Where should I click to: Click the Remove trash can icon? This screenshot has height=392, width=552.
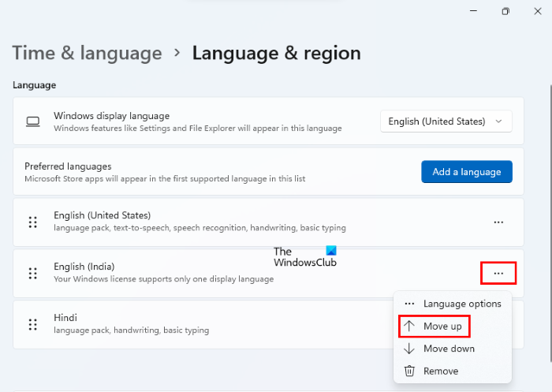(409, 371)
